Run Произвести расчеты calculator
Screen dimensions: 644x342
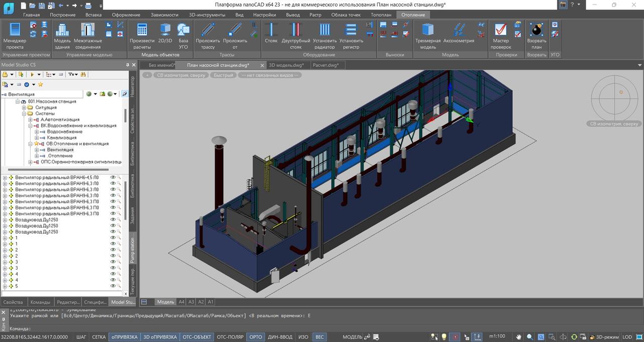[x=142, y=35]
